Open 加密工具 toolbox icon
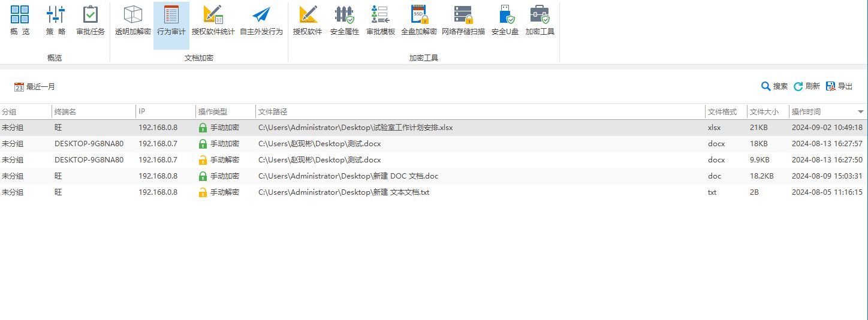Viewport: 868px width, 320px height. pyautogui.click(x=540, y=15)
